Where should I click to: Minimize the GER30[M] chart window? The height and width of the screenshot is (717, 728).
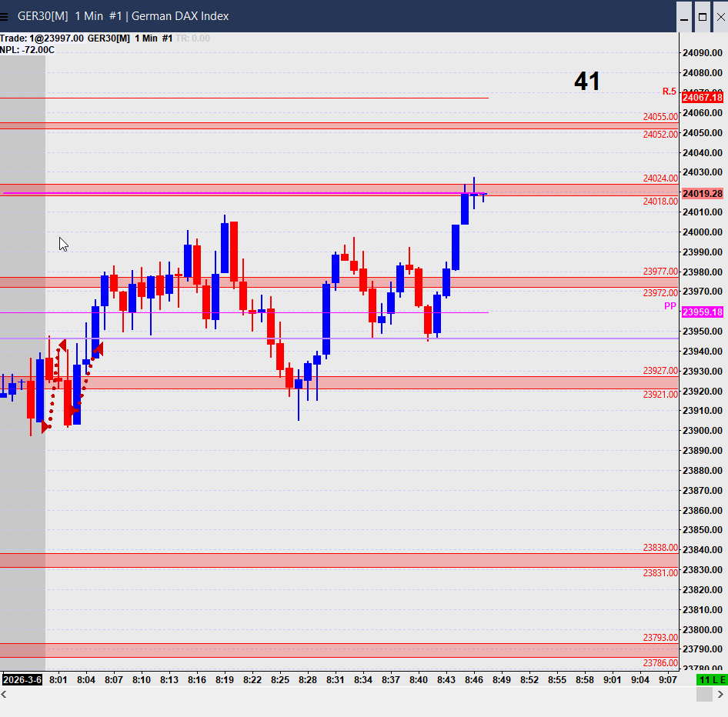pos(684,17)
